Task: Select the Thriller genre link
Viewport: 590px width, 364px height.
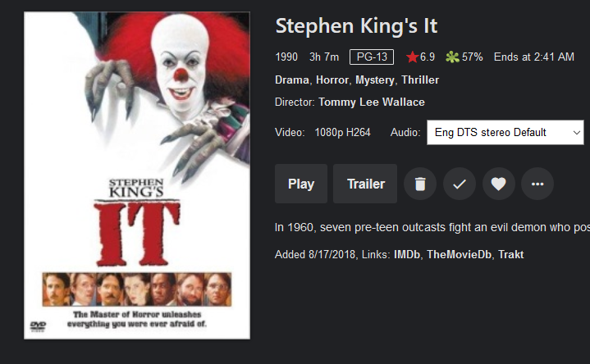Action: 420,80
